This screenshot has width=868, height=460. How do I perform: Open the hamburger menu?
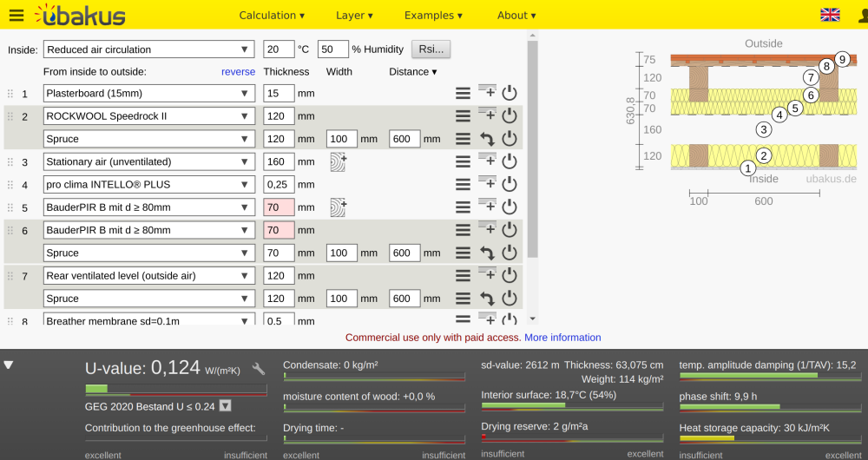click(16, 15)
